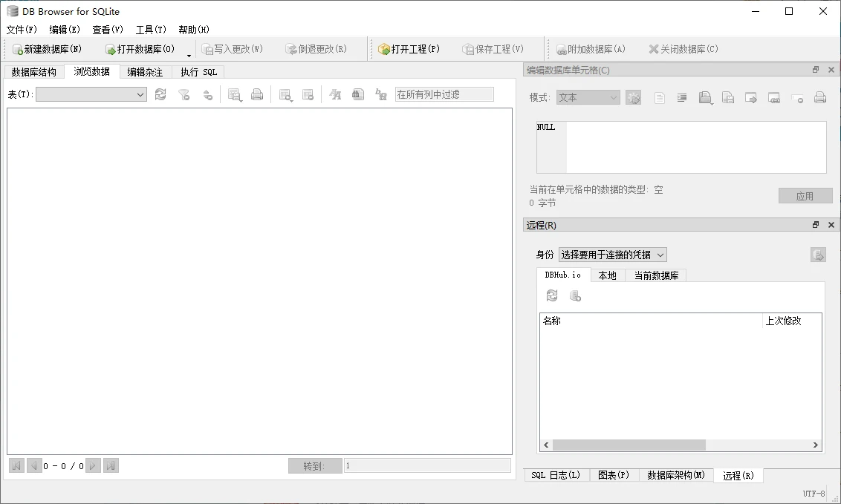Click the clear sort order icon
The width and height of the screenshot is (841, 504).
[207, 95]
